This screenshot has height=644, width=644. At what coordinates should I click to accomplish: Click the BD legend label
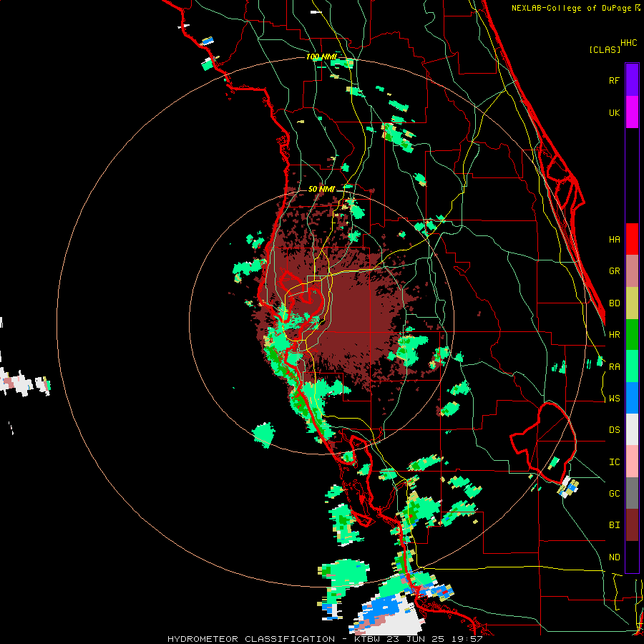point(614,303)
